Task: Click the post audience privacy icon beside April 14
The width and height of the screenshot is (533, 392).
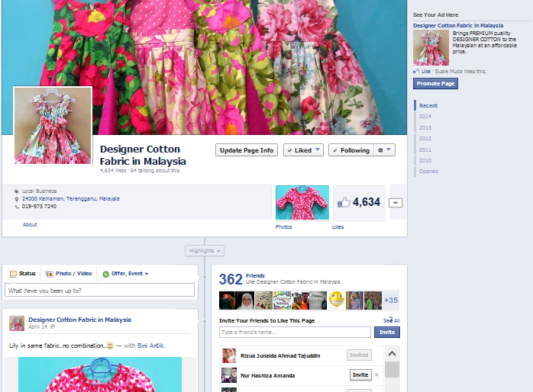Action: [x=53, y=327]
